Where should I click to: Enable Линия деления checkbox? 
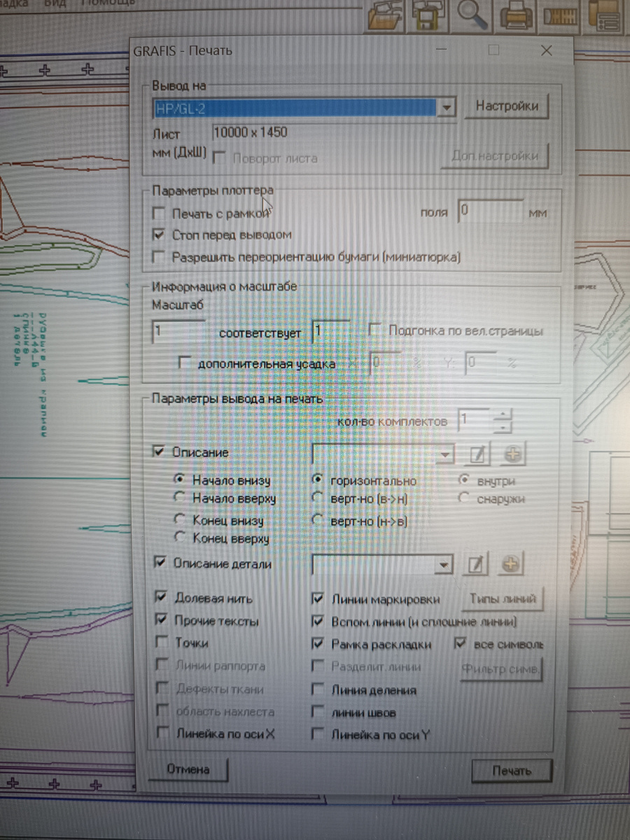tap(318, 689)
